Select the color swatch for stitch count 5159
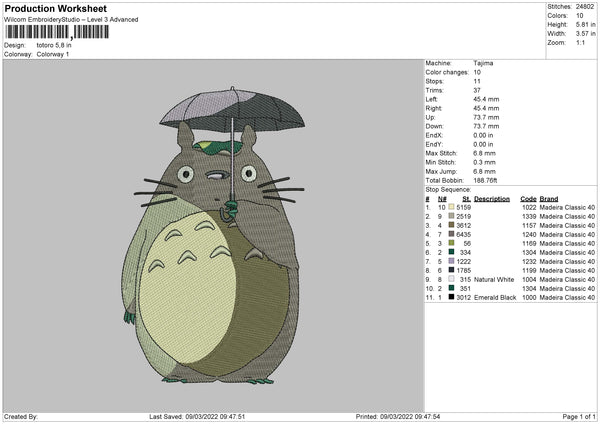 pos(452,207)
